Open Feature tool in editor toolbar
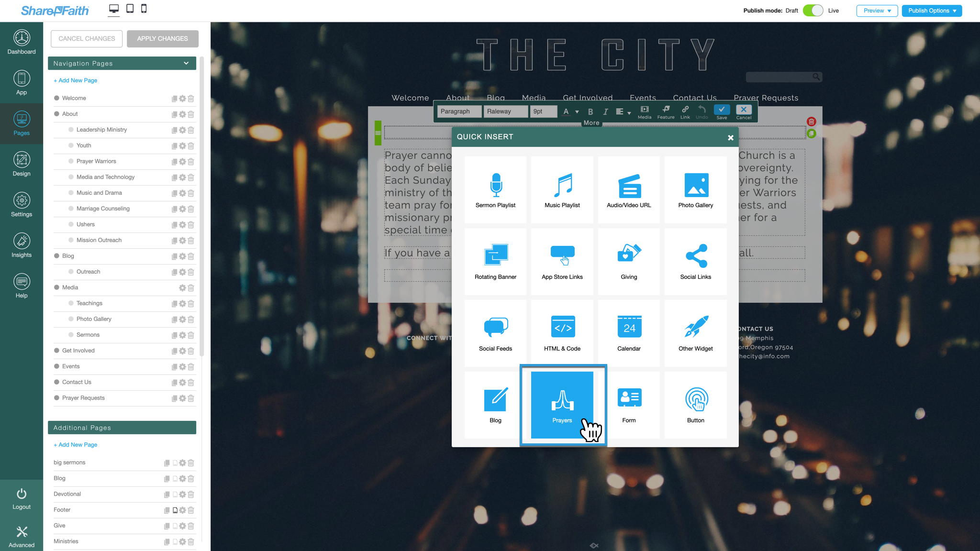 click(666, 112)
